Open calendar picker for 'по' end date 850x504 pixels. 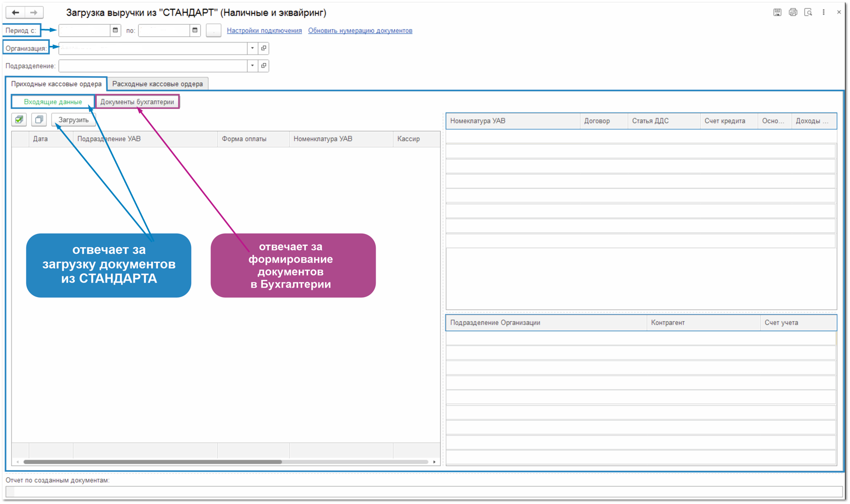click(195, 31)
